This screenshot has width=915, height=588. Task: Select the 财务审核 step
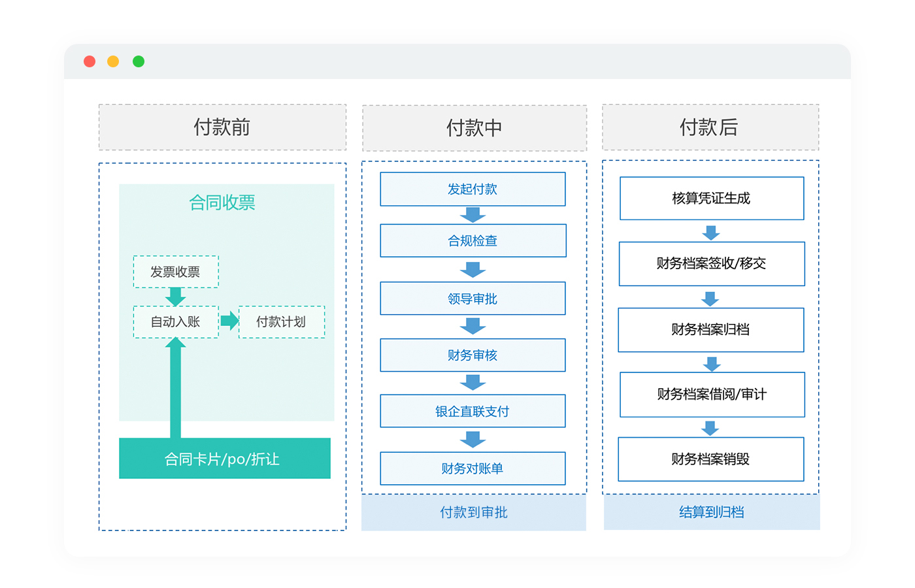pyautogui.click(x=473, y=355)
